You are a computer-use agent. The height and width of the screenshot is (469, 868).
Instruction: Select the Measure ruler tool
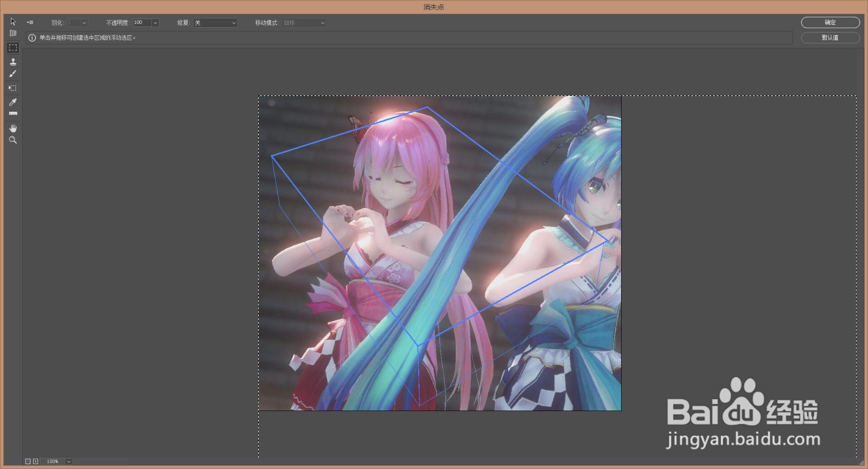coord(13,114)
